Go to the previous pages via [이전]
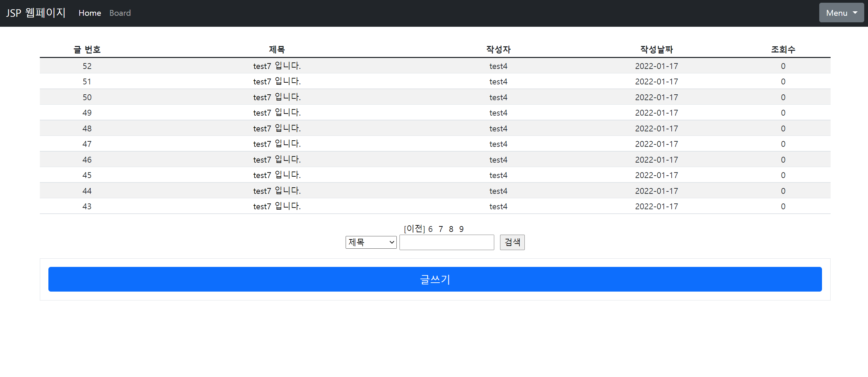This screenshot has width=868, height=377. [414, 229]
